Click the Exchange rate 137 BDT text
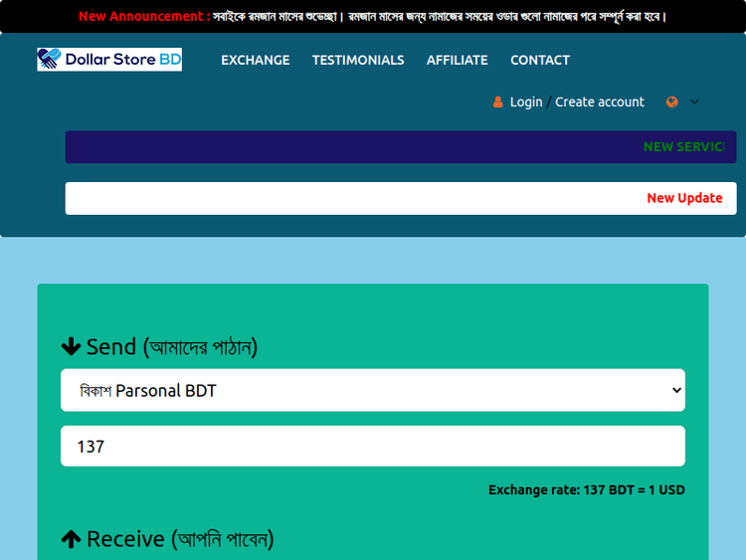This screenshot has height=560, width=746. (x=586, y=490)
